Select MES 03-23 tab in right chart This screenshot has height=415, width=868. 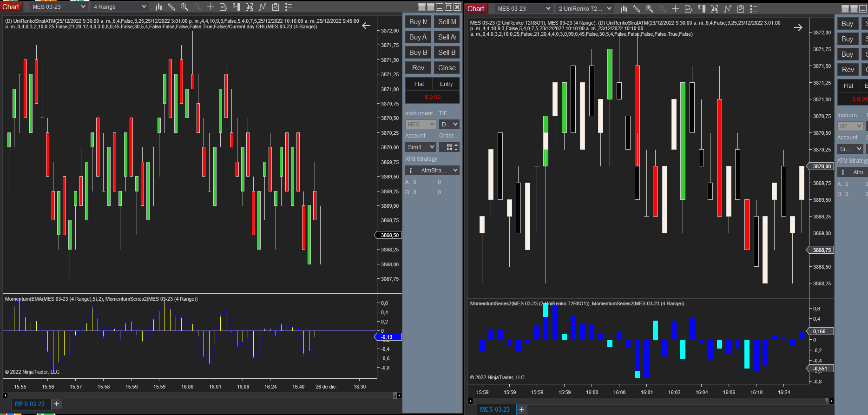pos(495,409)
